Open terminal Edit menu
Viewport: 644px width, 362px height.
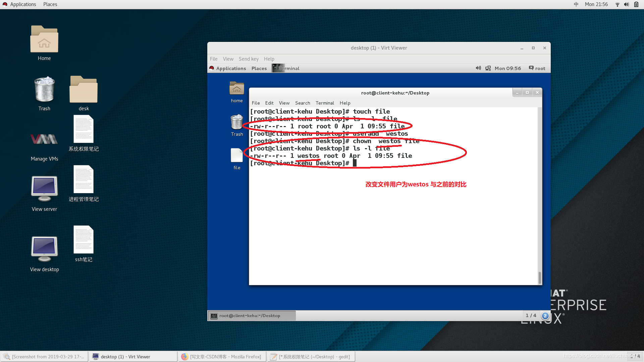tap(269, 103)
